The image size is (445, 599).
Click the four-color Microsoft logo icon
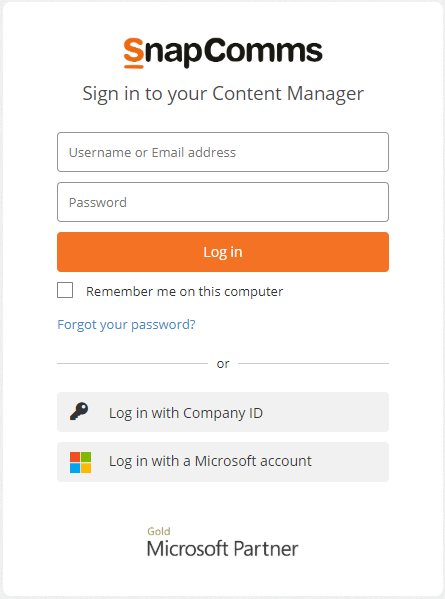click(x=80, y=462)
